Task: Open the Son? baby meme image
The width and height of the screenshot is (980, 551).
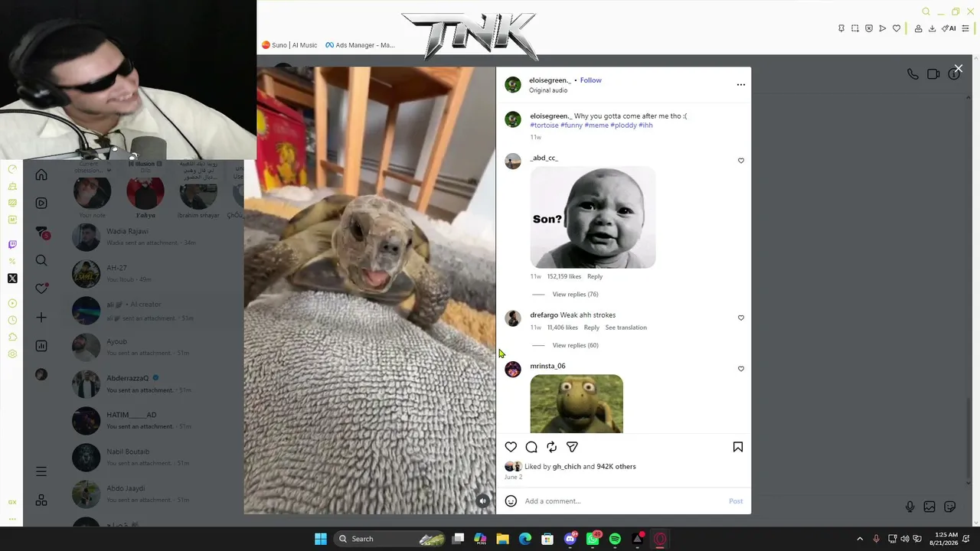Action: point(593,217)
